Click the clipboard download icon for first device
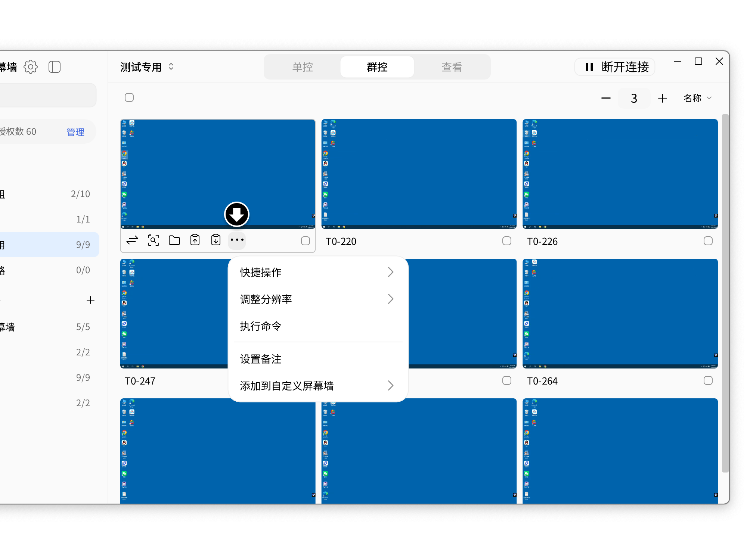Image resolution: width=747 pixels, height=560 pixels. [x=216, y=240]
